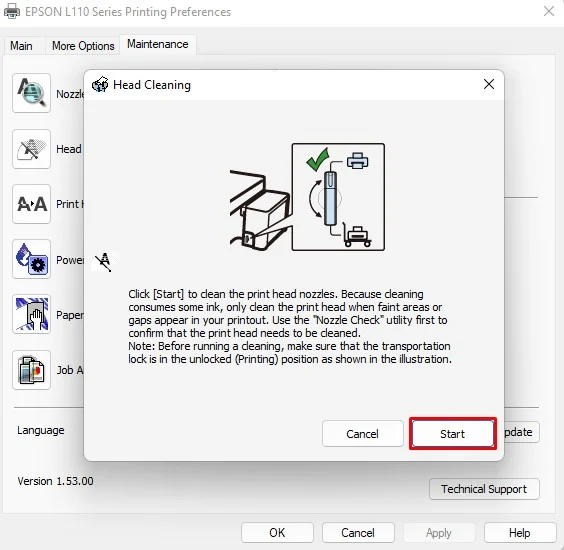Click the Power Ink Flushing icon
The height and width of the screenshot is (550, 564).
(31, 259)
